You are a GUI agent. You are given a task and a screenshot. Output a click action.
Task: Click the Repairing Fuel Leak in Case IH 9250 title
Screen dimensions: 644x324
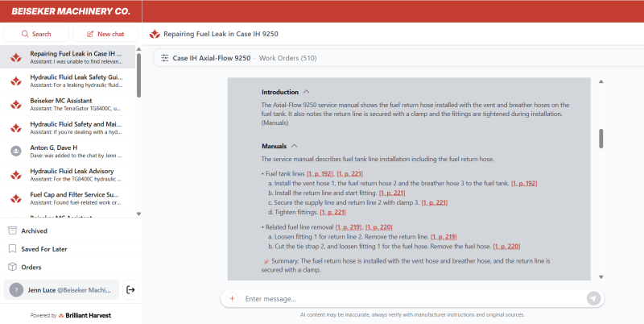tap(221, 34)
